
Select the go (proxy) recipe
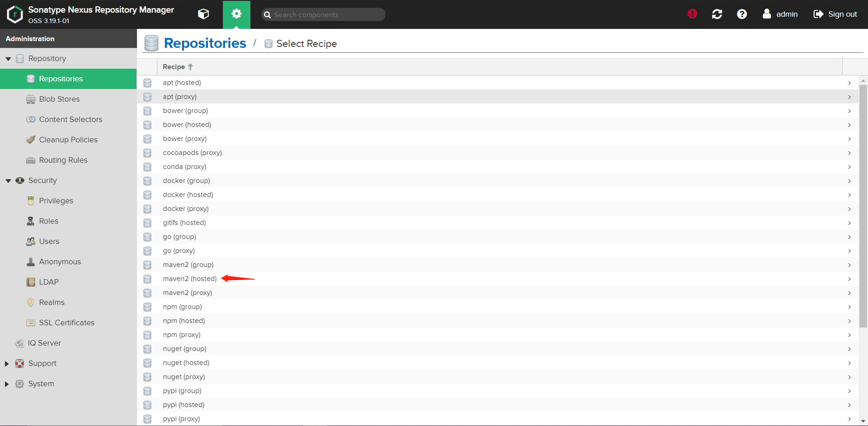(498, 251)
